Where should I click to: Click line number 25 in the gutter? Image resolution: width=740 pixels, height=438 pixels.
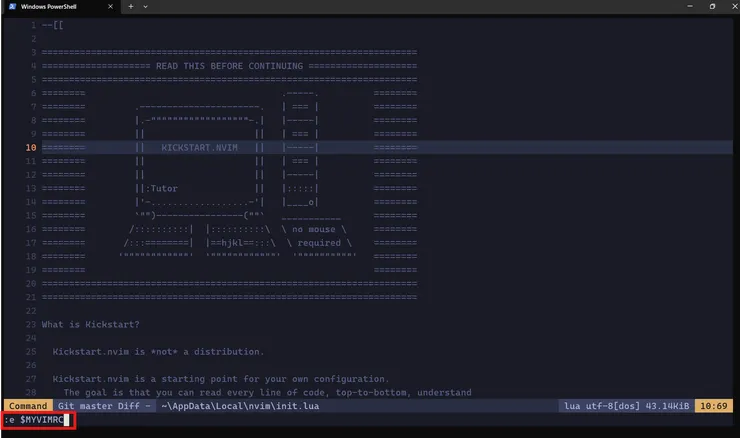(31, 352)
